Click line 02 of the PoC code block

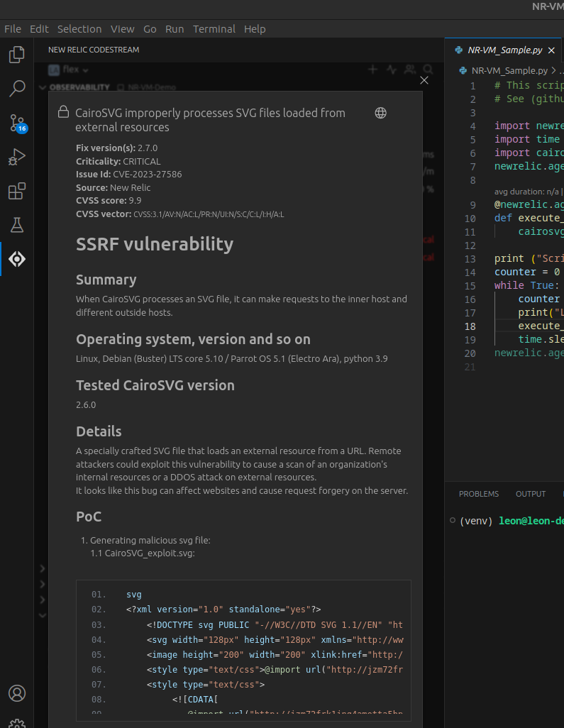click(223, 609)
